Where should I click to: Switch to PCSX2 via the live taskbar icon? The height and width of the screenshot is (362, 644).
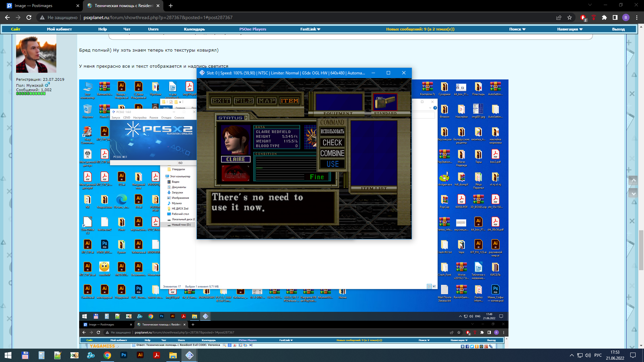[x=190, y=355]
